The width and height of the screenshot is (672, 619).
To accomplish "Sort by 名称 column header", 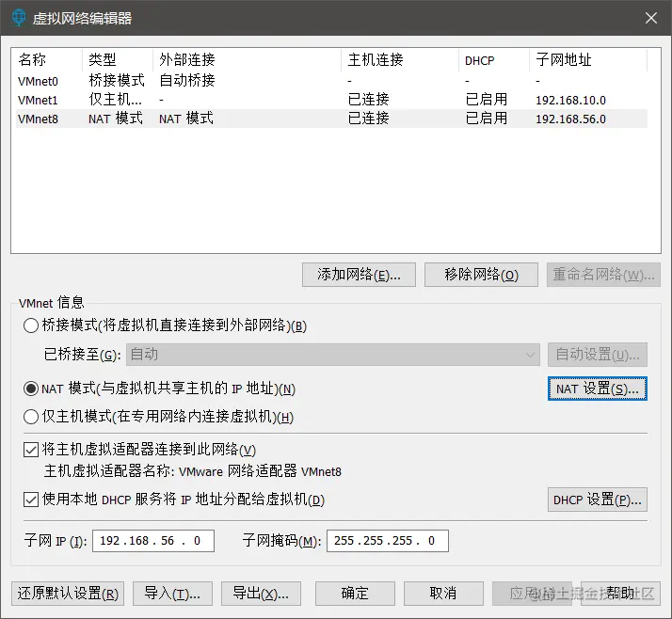I will click(47, 59).
